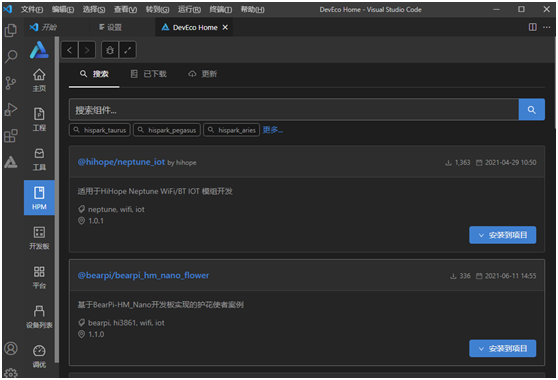Click the neptune, wifi, iot tags text
558x380 pixels.
coord(116,210)
